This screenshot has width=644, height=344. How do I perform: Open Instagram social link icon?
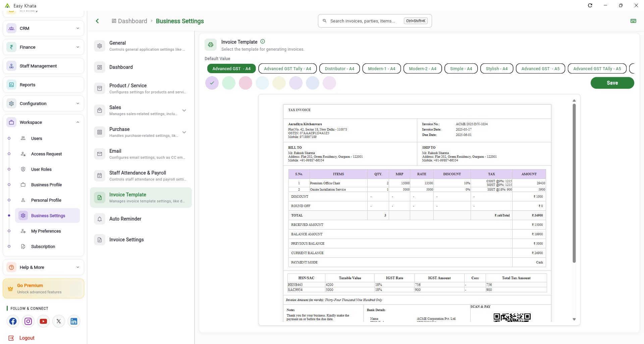tap(28, 321)
